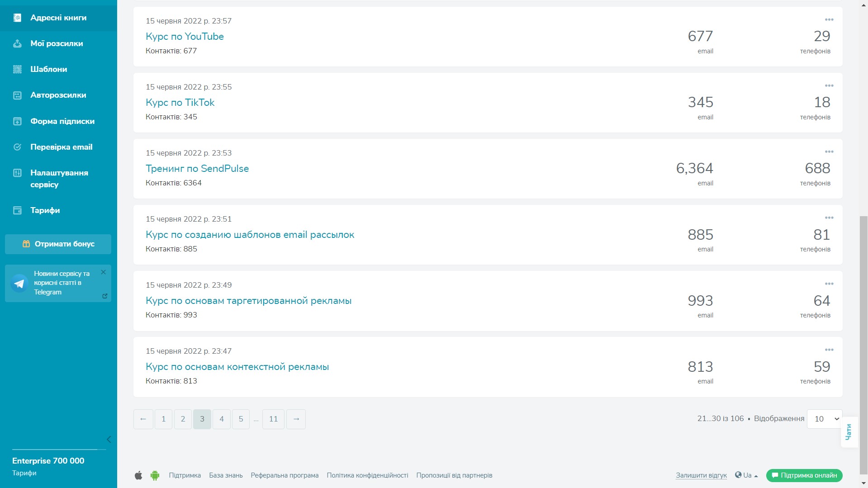Close the Telegram news banner

(x=103, y=272)
